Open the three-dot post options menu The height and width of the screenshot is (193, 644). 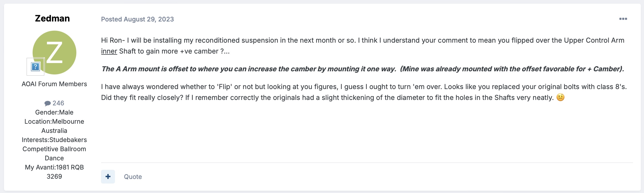(623, 19)
